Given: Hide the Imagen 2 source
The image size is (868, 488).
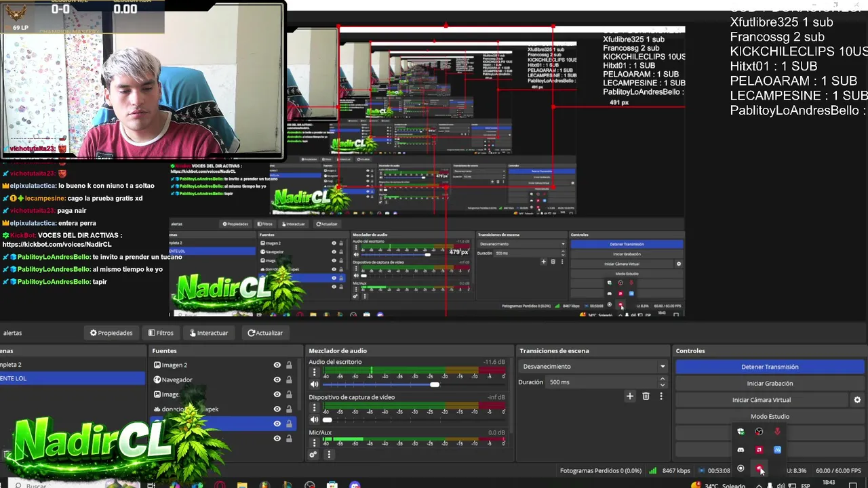Looking at the screenshot, I should [277, 365].
